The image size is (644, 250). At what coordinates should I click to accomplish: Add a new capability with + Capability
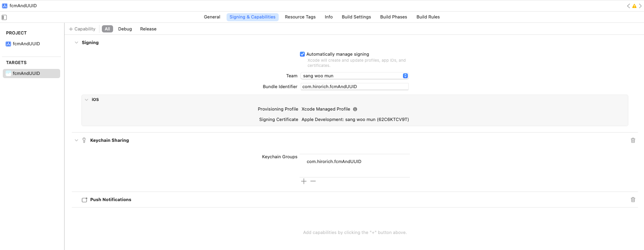82,29
